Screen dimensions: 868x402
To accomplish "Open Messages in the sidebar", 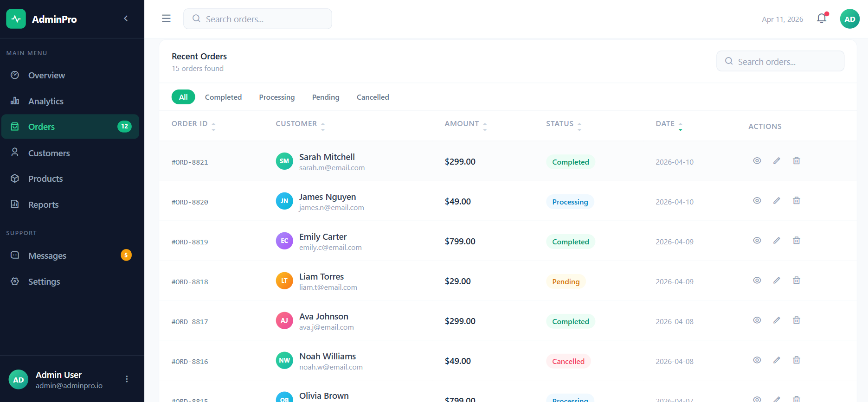I will (x=70, y=255).
